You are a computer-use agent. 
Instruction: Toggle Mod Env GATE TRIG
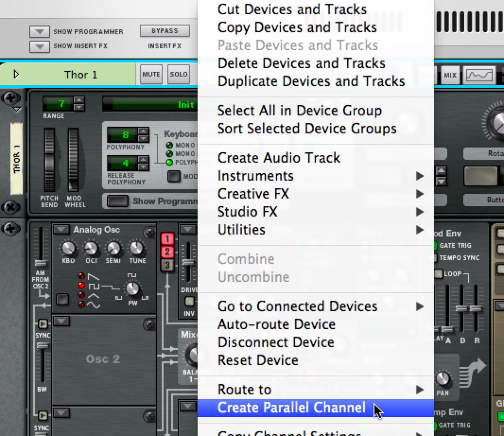tap(434, 245)
